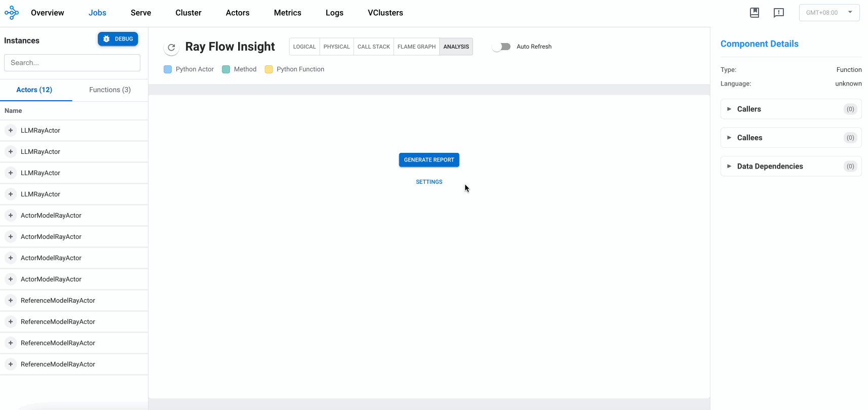Expand the third LLMRayActor row

[11, 173]
